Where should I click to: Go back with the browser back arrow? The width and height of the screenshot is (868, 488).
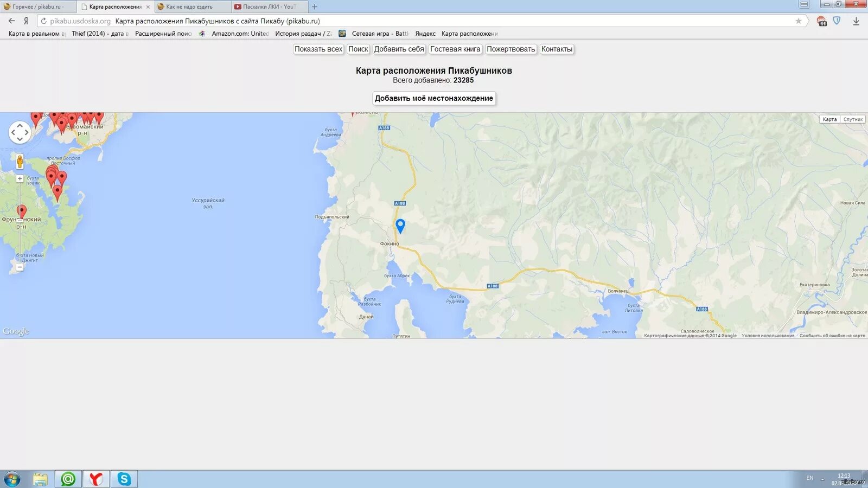pos(12,21)
